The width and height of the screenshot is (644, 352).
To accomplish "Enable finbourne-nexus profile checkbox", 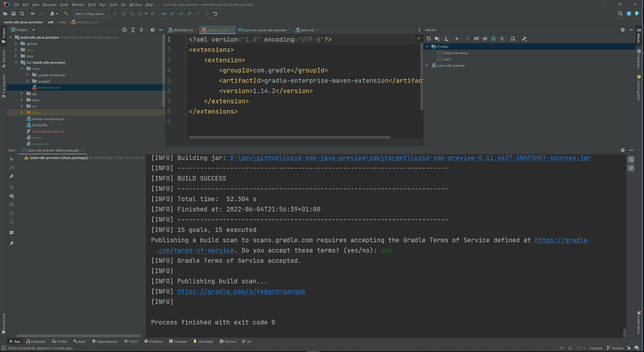I will (439, 53).
